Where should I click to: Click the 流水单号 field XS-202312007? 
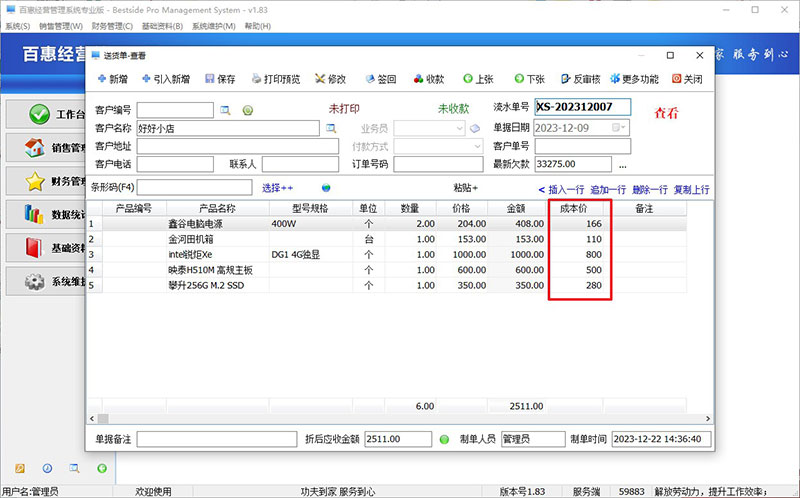[x=583, y=107]
